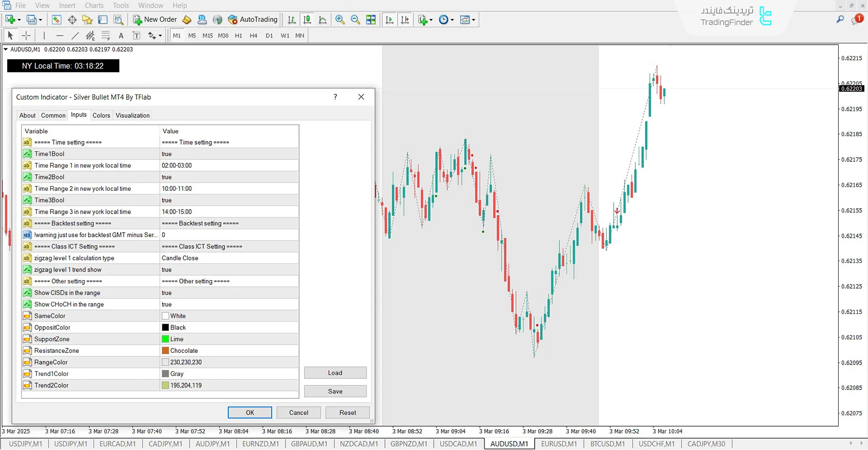Enable chart auto scroll
The image size is (868, 450).
(x=389, y=19)
